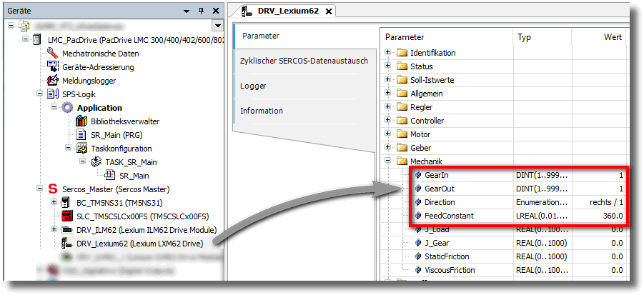Screen dimensions: 644x295
Task: Expand the Identifikation parameter folder
Action: (388, 53)
